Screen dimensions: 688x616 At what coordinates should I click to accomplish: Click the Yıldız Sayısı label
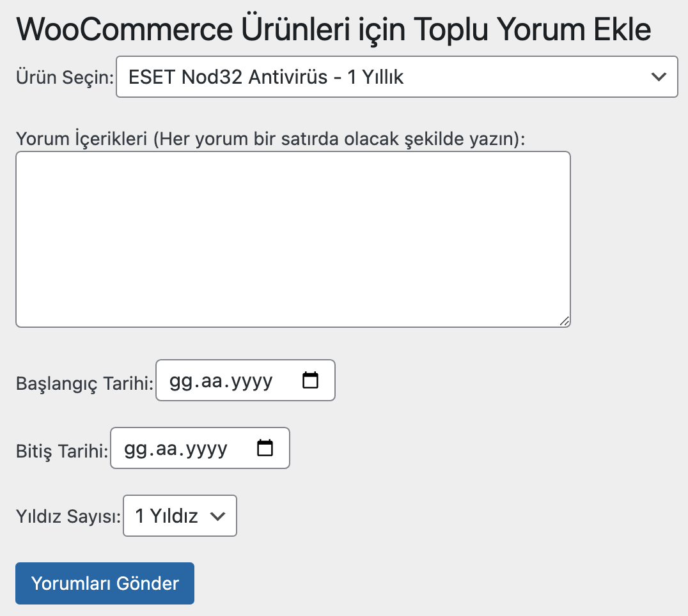pyautogui.click(x=68, y=516)
